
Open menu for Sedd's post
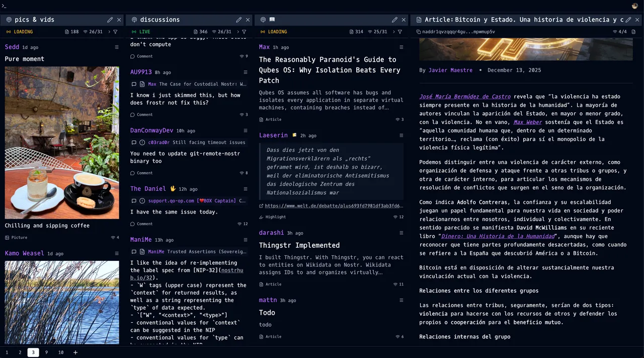click(117, 47)
